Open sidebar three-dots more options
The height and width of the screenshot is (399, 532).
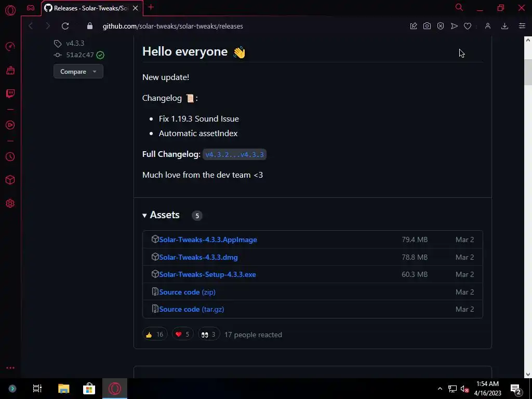[10, 368]
